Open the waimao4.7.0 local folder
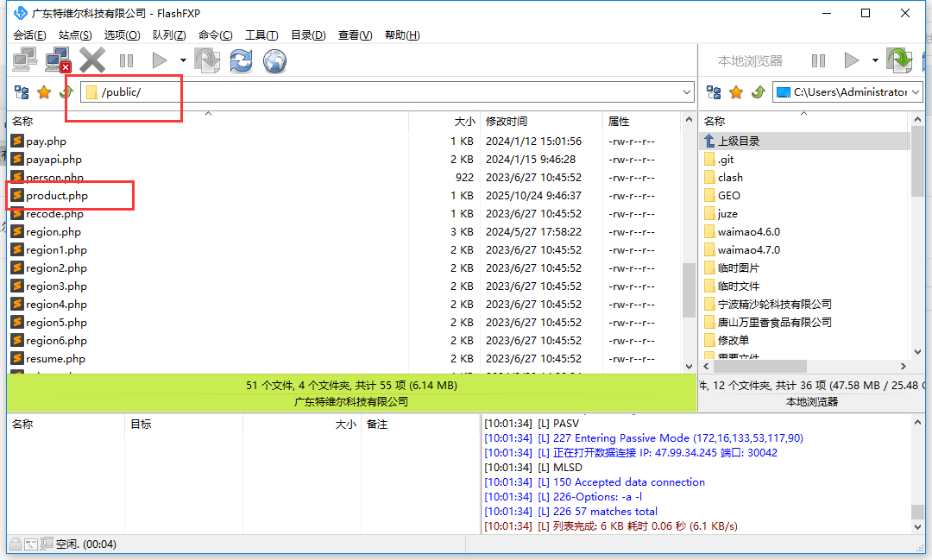Viewport: 932px width, 560px height. pos(748,250)
